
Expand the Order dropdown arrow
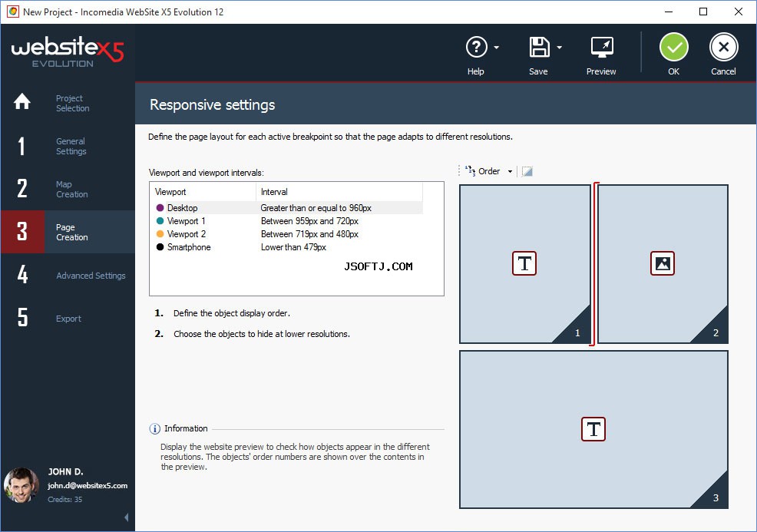coord(510,171)
